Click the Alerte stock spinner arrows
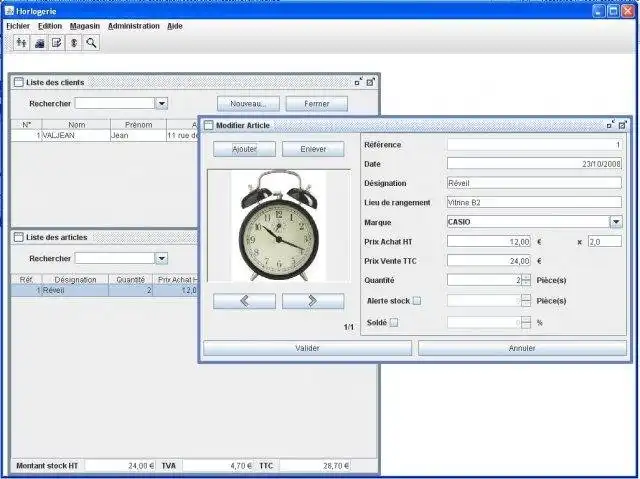The height and width of the screenshot is (479, 640). tap(526, 301)
